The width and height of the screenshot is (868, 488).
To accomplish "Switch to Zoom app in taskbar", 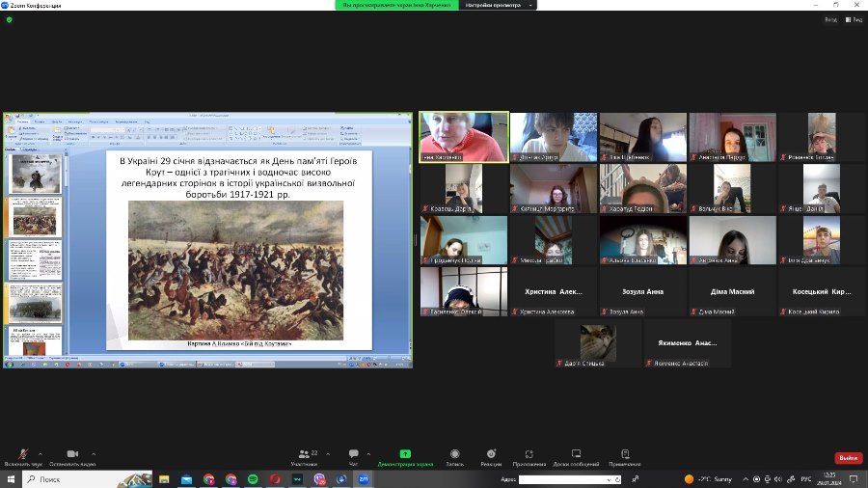I will tap(364, 479).
